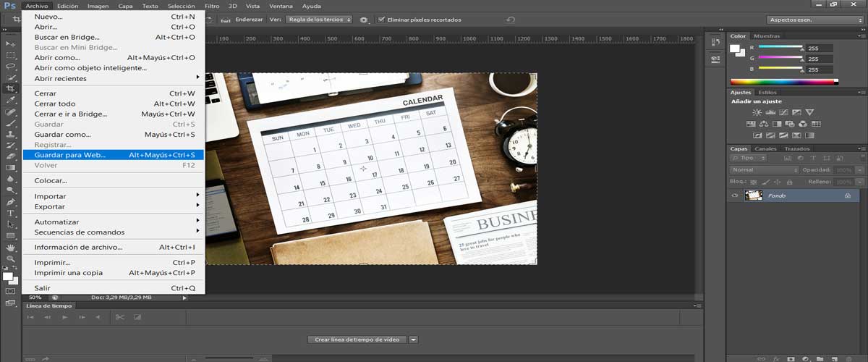The width and height of the screenshot is (868, 362).
Task: Click the lock icon on Fondo layer
Action: [847, 195]
